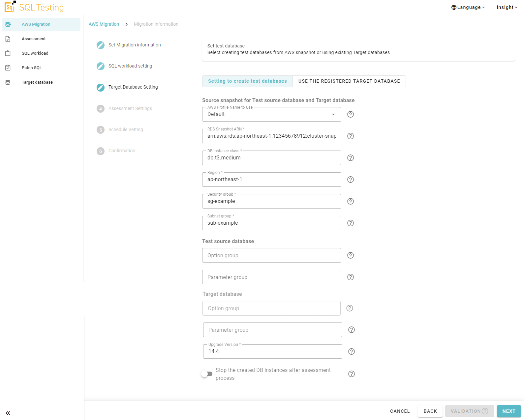Open help for Test source Option group
524x420 pixels.
[351, 255]
